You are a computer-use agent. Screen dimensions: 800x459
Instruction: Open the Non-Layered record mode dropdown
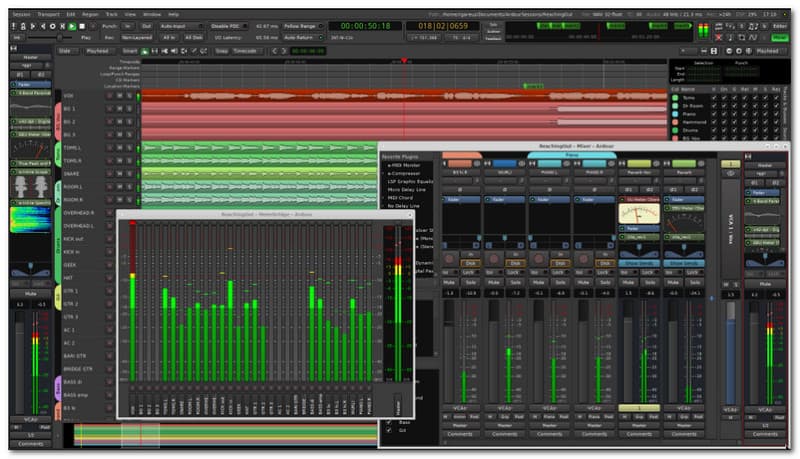point(137,37)
